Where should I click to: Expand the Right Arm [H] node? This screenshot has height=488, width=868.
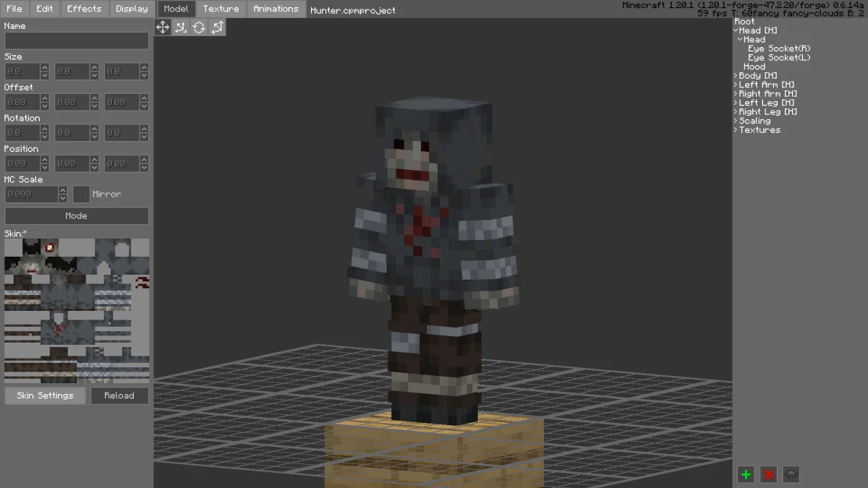736,94
